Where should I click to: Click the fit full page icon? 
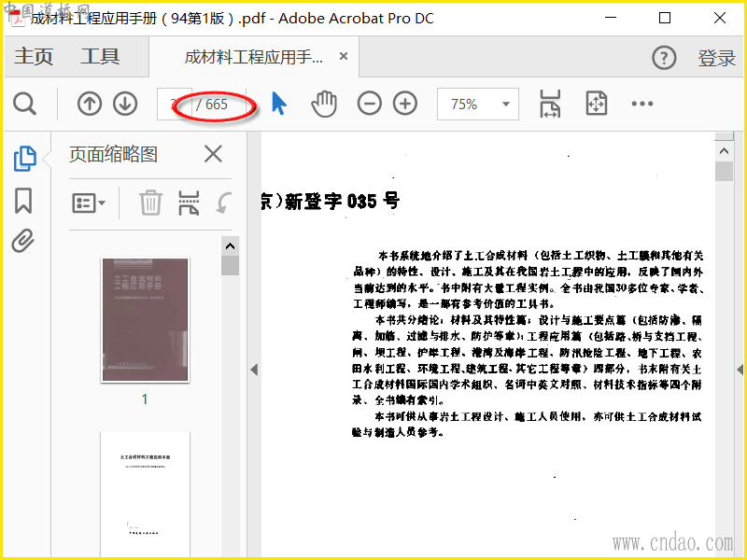pyautogui.click(x=597, y=104)
